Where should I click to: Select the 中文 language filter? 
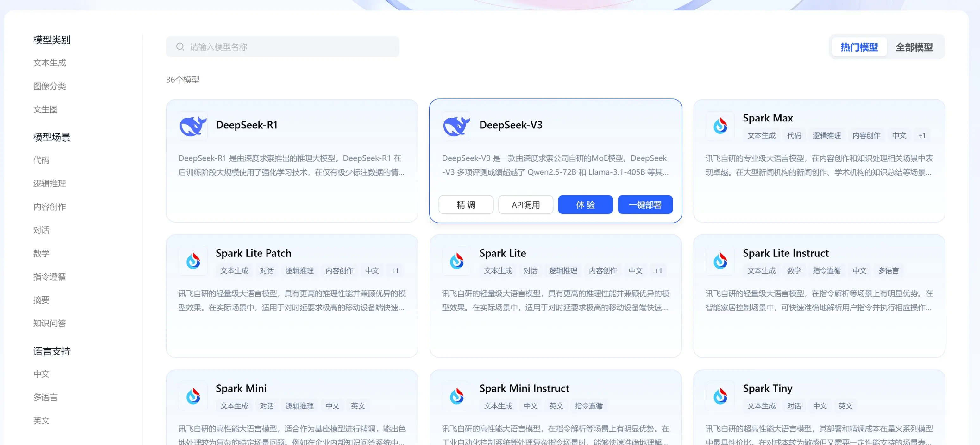pyautogui.click(x=41, y=374)
